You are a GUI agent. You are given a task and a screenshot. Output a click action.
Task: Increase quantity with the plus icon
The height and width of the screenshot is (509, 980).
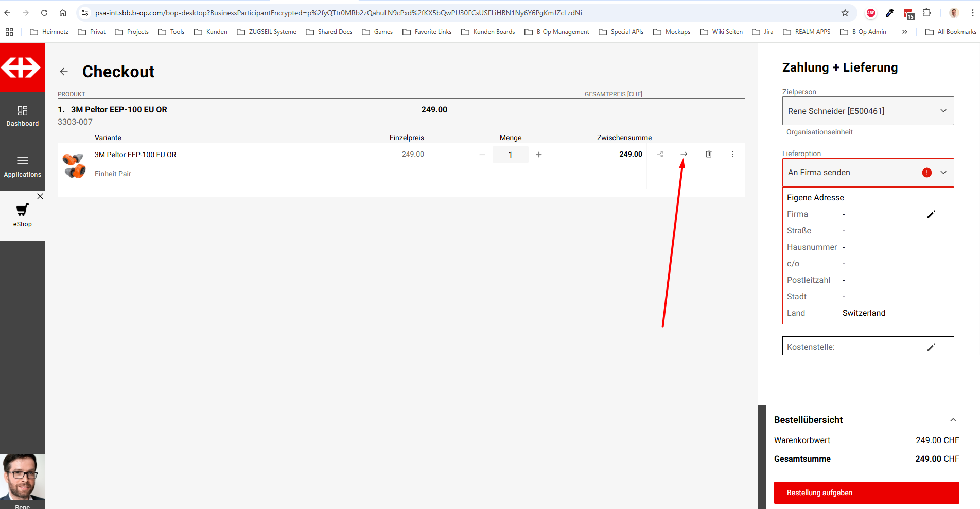(539, 155)
